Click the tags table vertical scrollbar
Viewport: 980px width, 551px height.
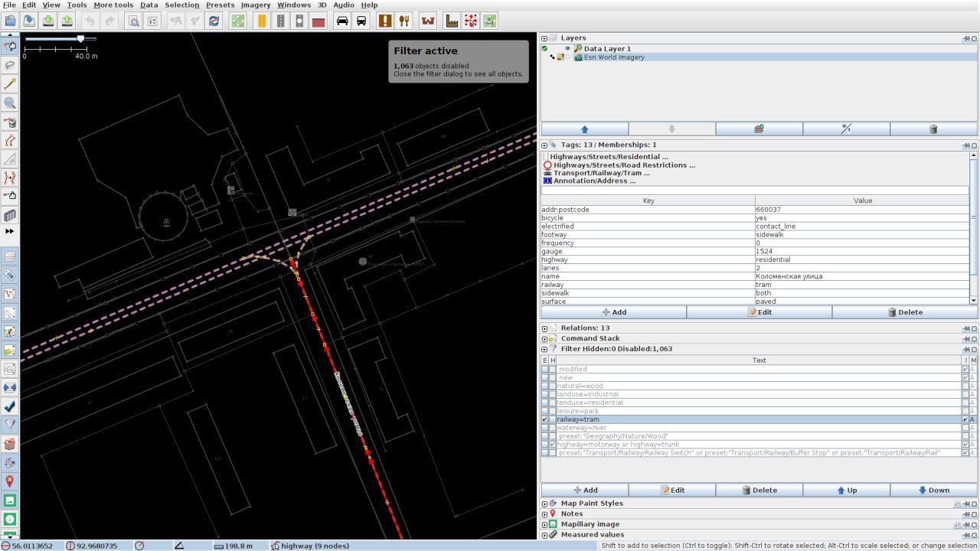973,227
